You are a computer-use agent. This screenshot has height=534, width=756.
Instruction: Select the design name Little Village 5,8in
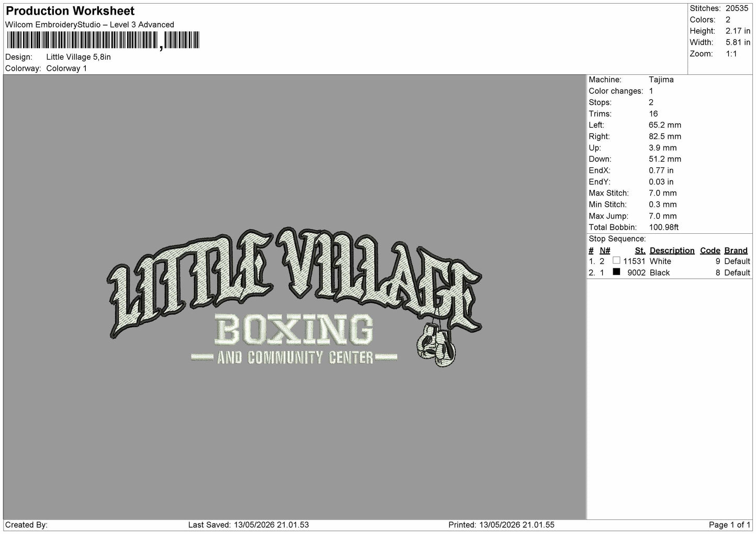point(78,57)
